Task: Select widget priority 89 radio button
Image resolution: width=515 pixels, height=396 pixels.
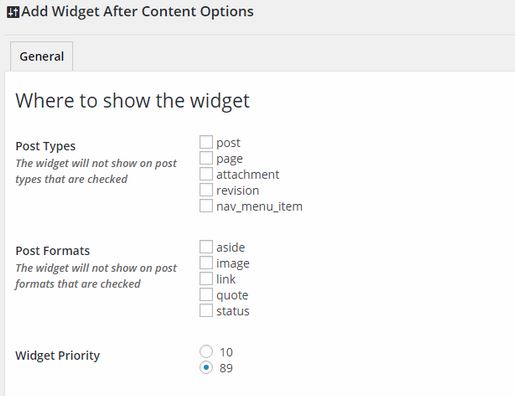Action: (x=206, y=367)
